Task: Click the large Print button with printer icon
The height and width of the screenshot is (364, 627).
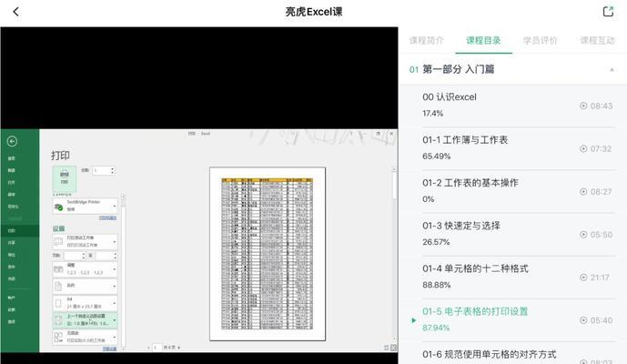Action: point(65,178)
